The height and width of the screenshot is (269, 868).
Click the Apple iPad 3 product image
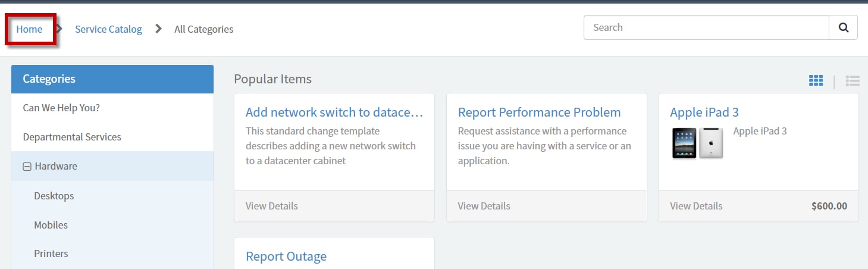tap(697, 143)
